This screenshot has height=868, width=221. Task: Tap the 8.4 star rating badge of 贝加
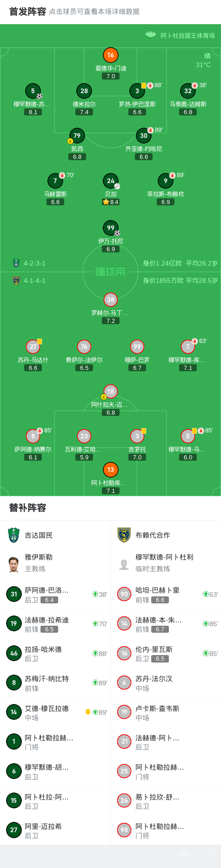[111, 202]
